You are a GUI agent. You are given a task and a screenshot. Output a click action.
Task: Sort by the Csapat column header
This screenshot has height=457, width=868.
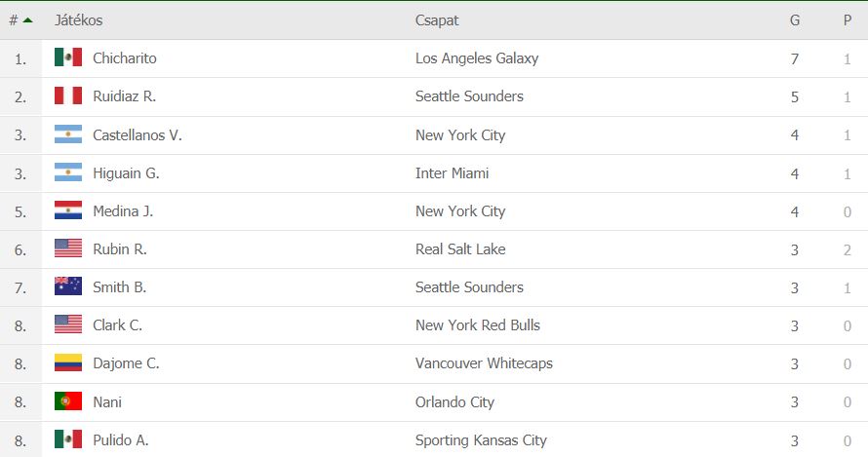pyautogui.click(x=437, y=20)
